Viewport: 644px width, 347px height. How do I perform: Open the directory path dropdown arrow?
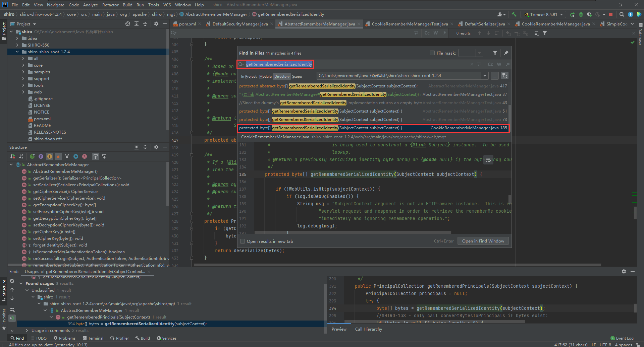[485, 76]
